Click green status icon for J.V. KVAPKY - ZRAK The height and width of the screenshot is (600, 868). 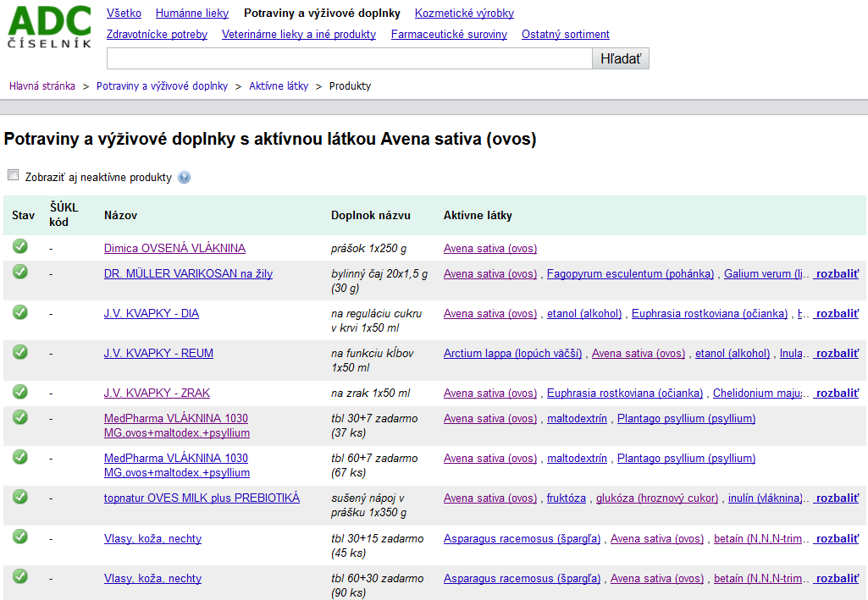tap(20, 392)
